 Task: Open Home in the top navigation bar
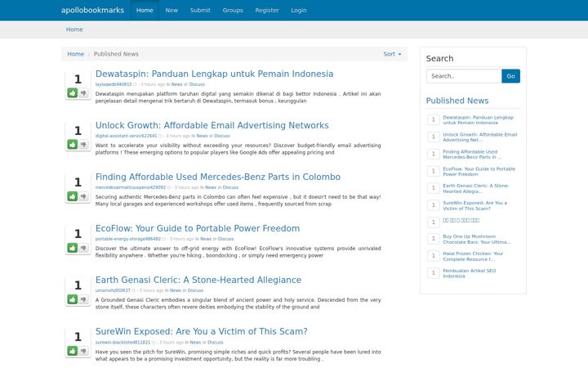click(145, 10)
